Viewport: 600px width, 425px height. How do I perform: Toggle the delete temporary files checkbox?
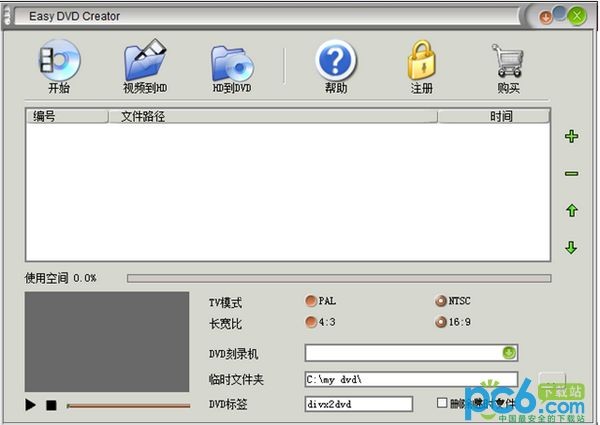coord(442,402)
